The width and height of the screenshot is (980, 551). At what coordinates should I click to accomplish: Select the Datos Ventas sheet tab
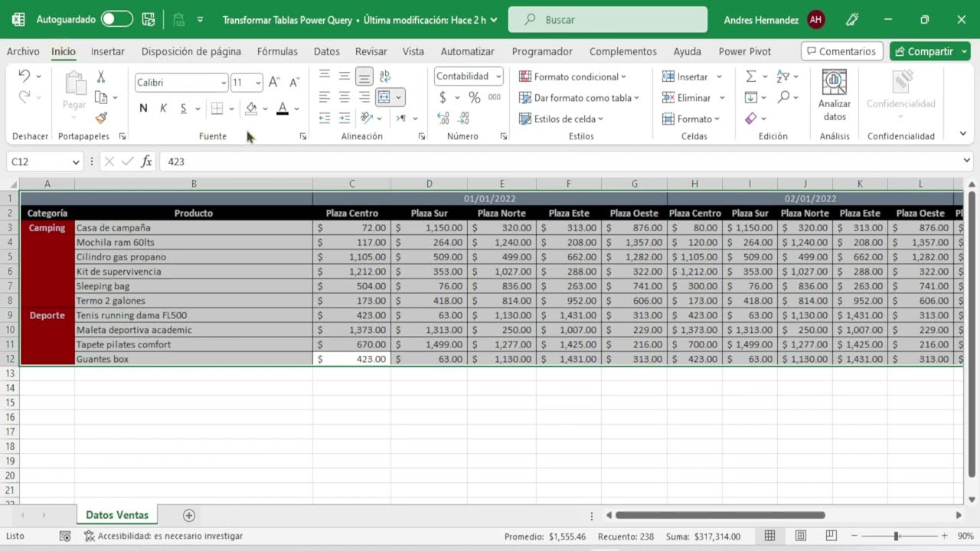pos(117,515)
